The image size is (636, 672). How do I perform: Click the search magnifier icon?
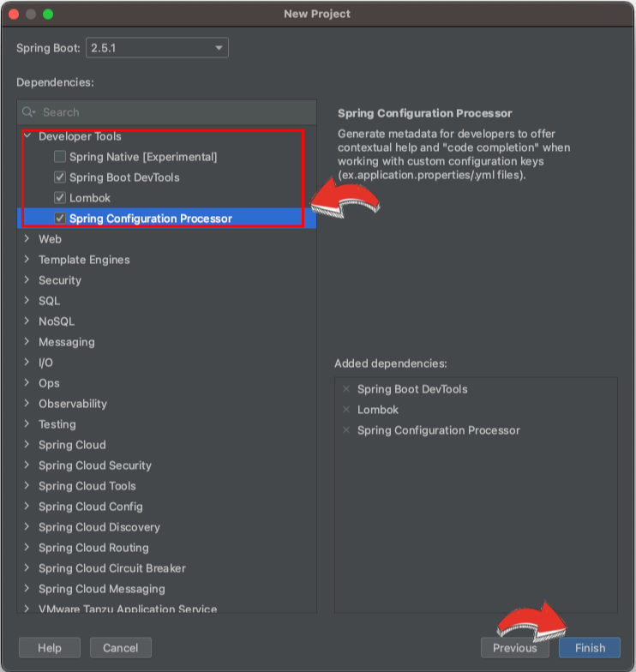tap(28, 112)
